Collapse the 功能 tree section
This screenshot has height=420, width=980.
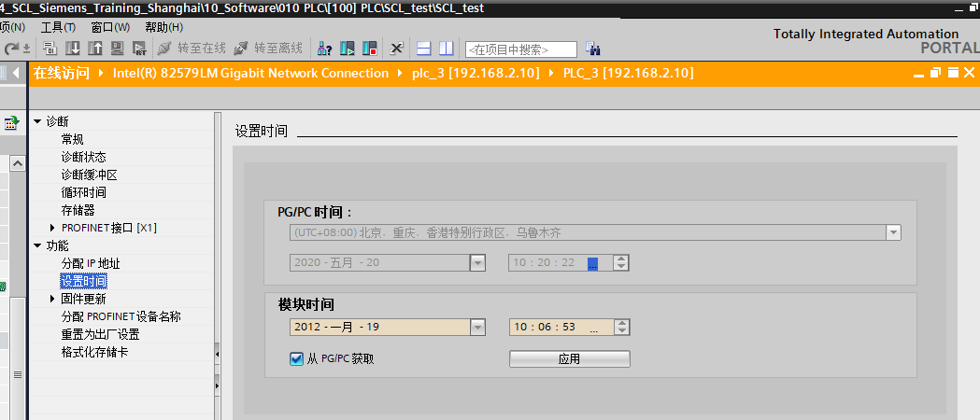click(x=36, y=245)
